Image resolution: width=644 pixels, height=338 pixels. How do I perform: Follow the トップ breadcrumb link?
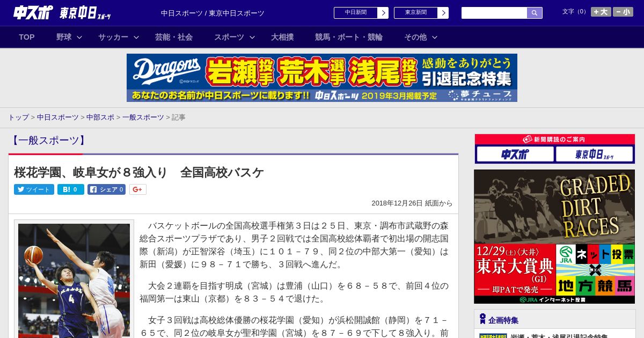click(18, 117)
